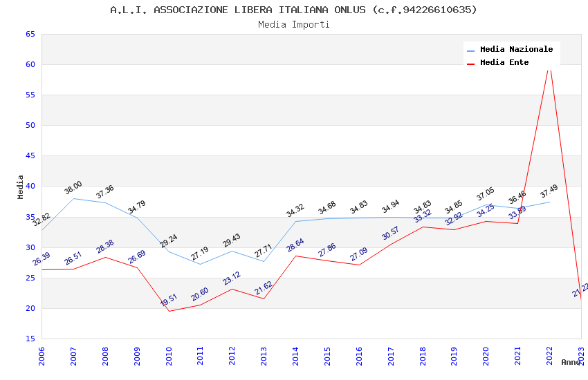Click the 2008 x-axis label

[105, 356]
